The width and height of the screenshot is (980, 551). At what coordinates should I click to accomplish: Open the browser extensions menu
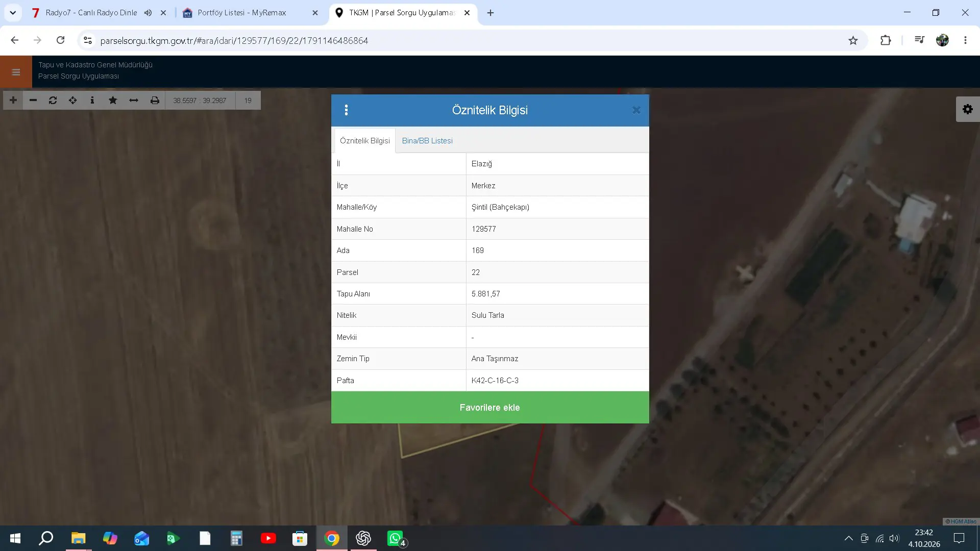pyautogui.click(x=886, y=40)
